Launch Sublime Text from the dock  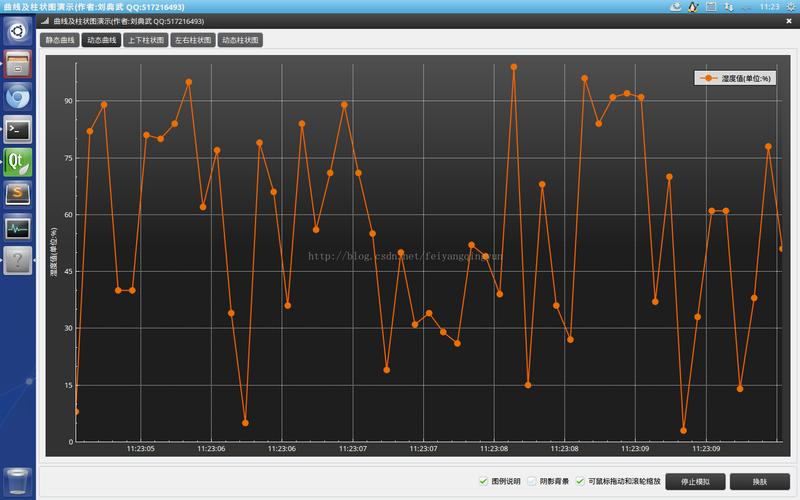click(18, 195)
